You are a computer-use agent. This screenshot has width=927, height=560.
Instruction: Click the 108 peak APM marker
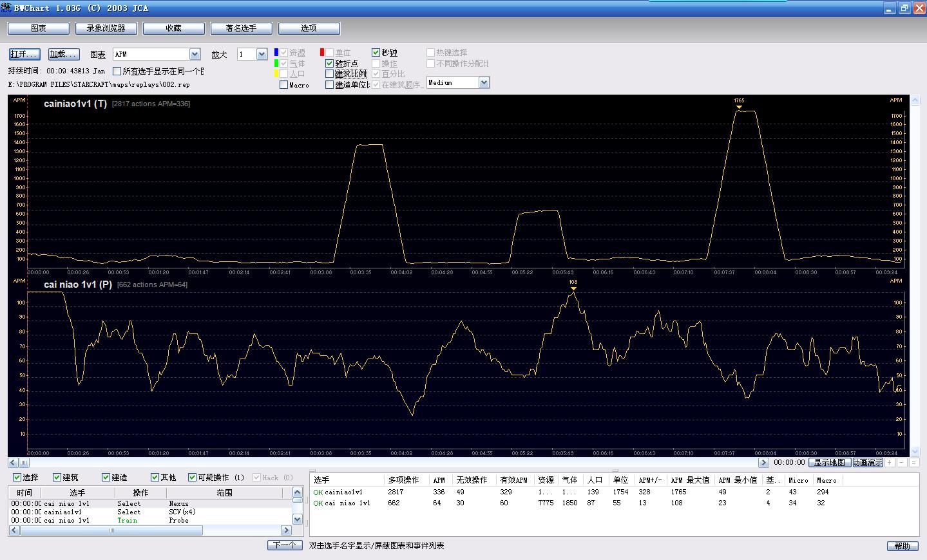pos(573,285)
